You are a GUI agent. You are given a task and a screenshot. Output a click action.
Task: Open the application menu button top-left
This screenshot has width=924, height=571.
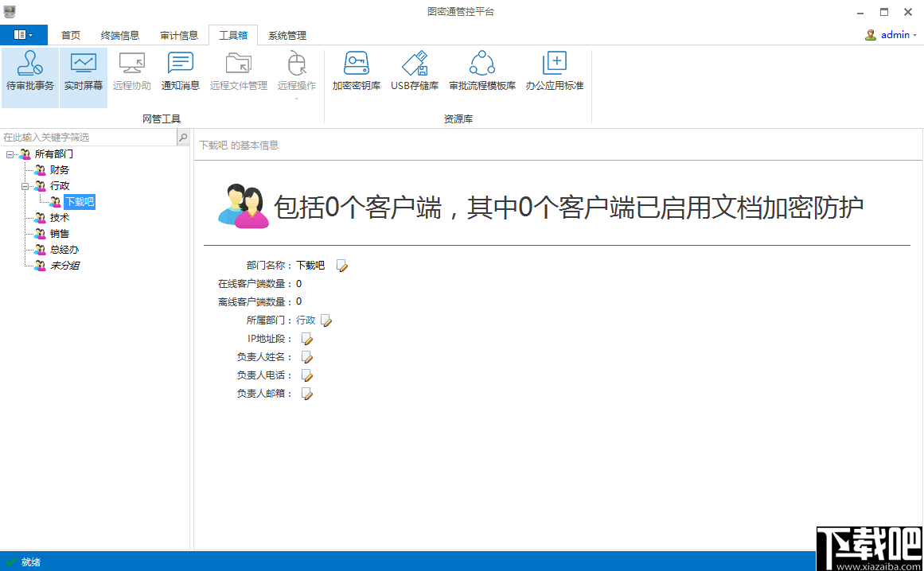coord(24,34)
